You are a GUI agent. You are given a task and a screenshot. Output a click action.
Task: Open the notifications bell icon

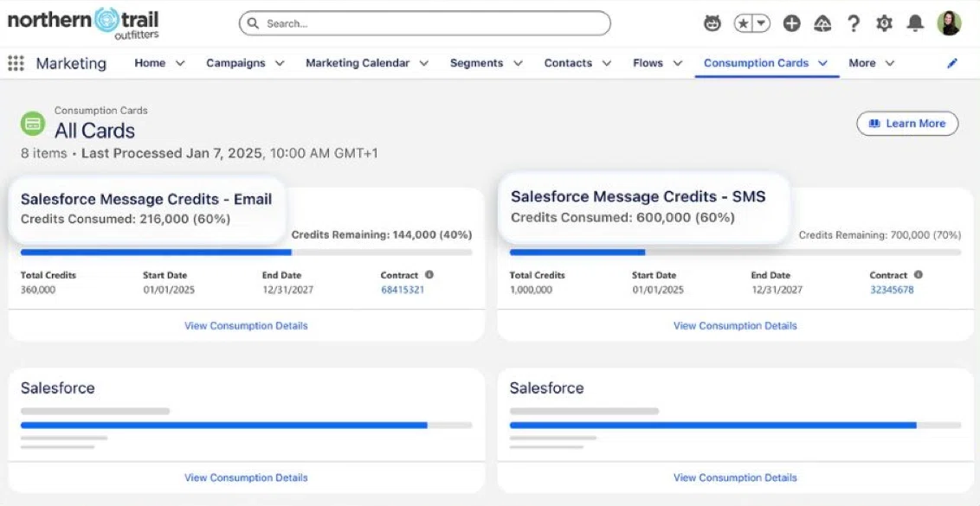point(916,23)
